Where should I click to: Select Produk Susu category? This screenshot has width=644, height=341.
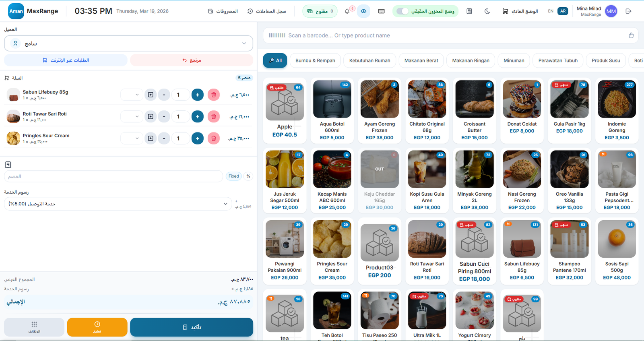(606, 60)
